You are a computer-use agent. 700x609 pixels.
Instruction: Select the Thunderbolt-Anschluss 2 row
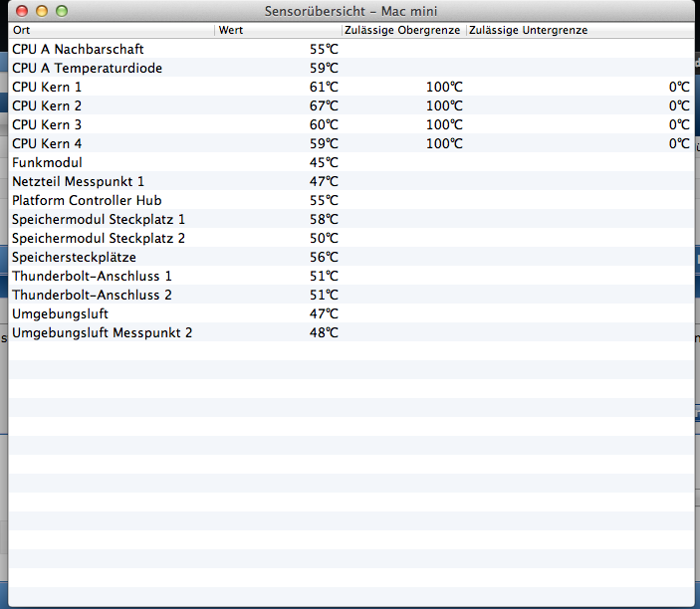[x=351, y=295]
